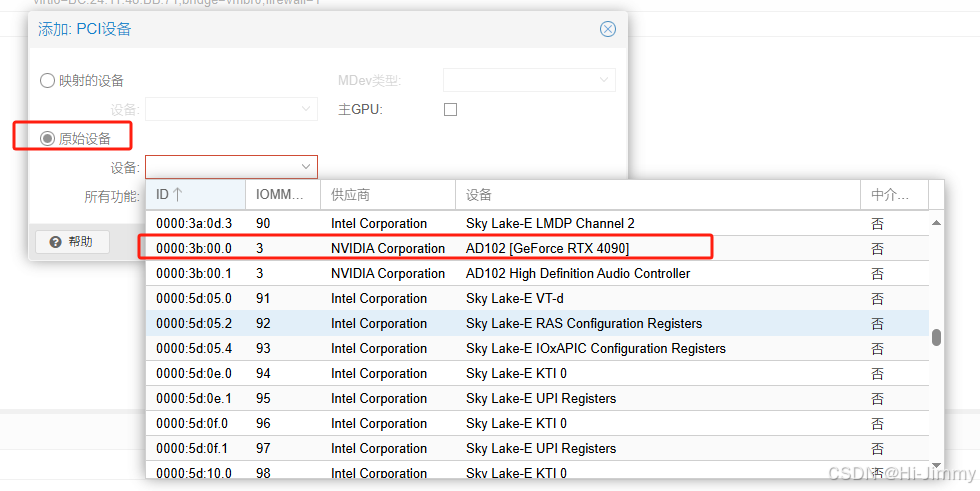Click ID 0000:3b:00.0 cell
Viewport: 980px width, 491px height.
(194, 249)
